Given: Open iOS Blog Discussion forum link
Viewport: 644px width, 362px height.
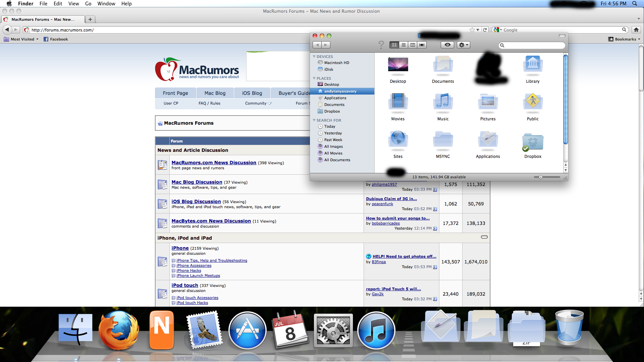Looking at the screenshot, I should tap(196, 201).
